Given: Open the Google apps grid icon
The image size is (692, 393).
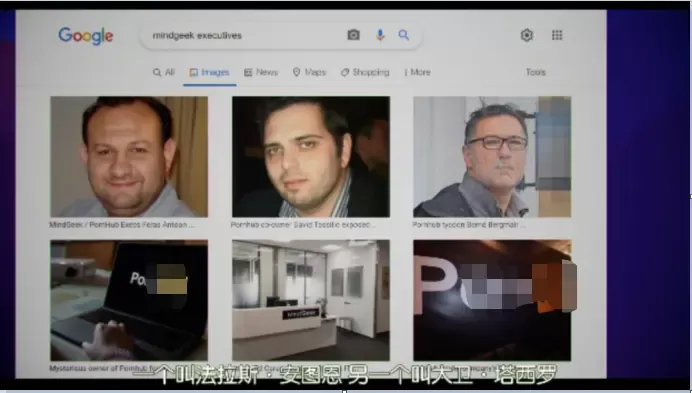Looking at the screenshot, I should pos(557,35).
